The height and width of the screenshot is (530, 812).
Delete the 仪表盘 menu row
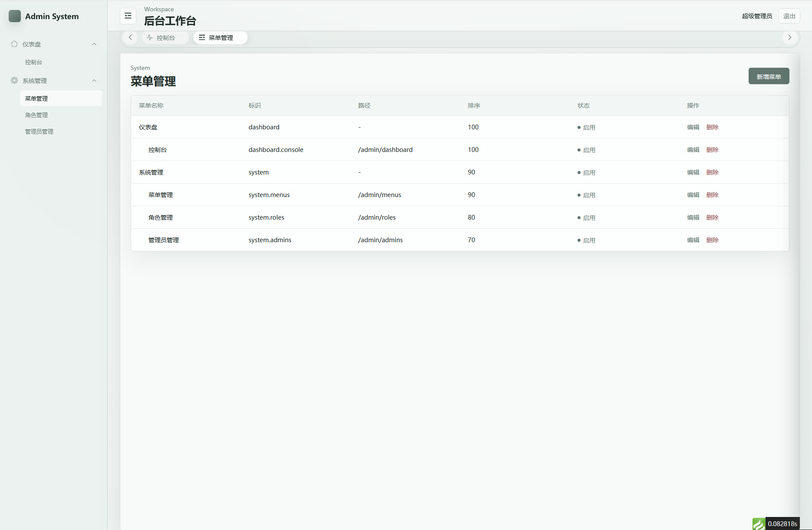click(x=712, y=127)
